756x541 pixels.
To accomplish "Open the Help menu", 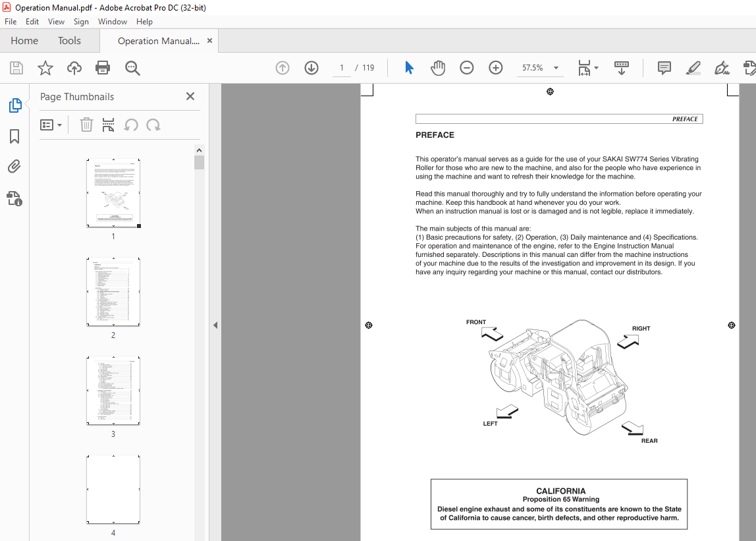I will pos(144,22).
